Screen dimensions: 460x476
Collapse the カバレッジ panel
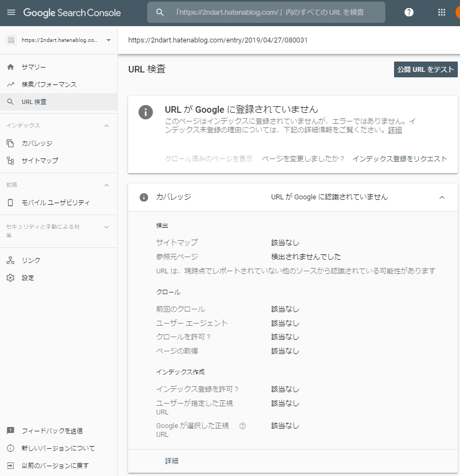pos(442,198)
